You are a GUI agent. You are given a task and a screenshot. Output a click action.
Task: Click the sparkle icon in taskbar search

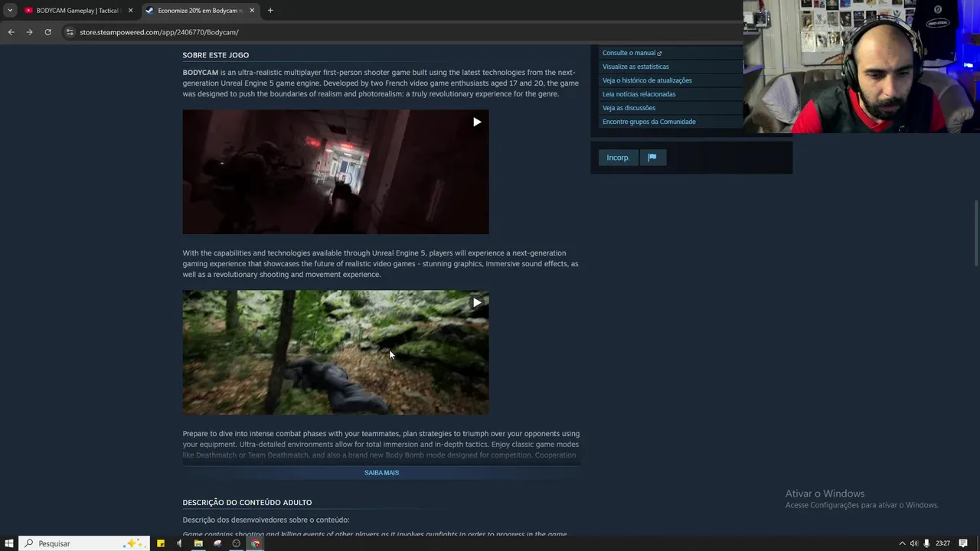[x=136, y=543]
